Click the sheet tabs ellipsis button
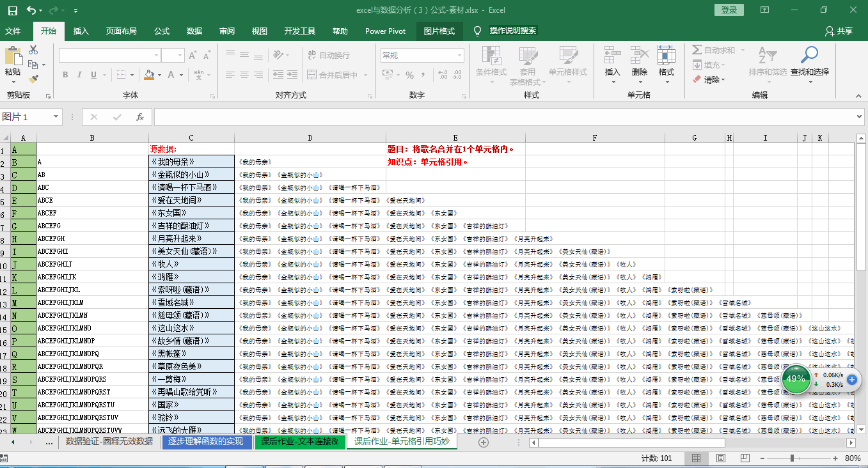Screen dimensions: 868x468 [x=50, y=442]
